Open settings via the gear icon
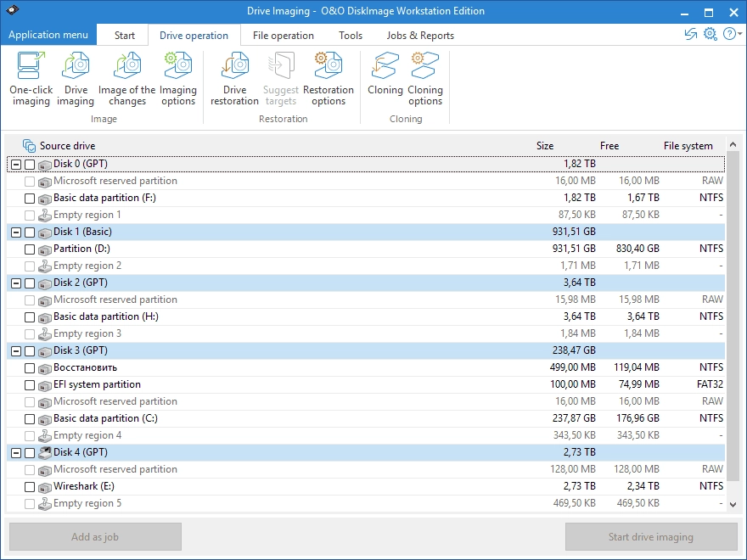 coord(710,34)
